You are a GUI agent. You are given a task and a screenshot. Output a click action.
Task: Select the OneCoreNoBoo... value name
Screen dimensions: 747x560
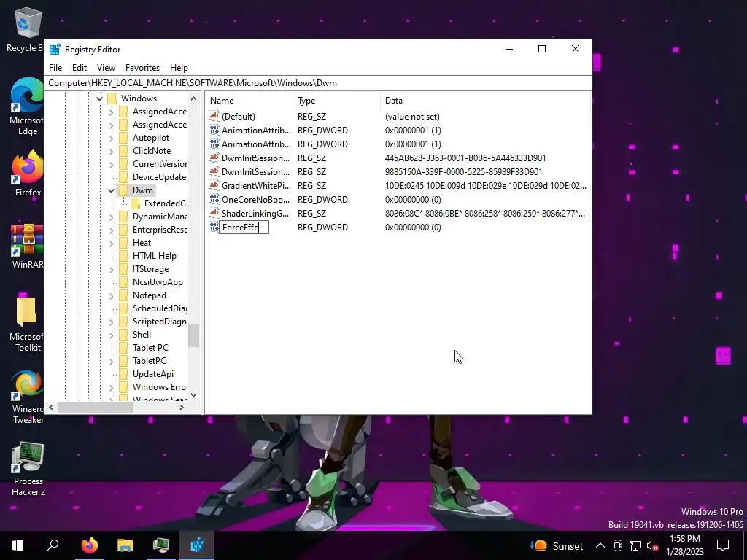tap(255, 200)
